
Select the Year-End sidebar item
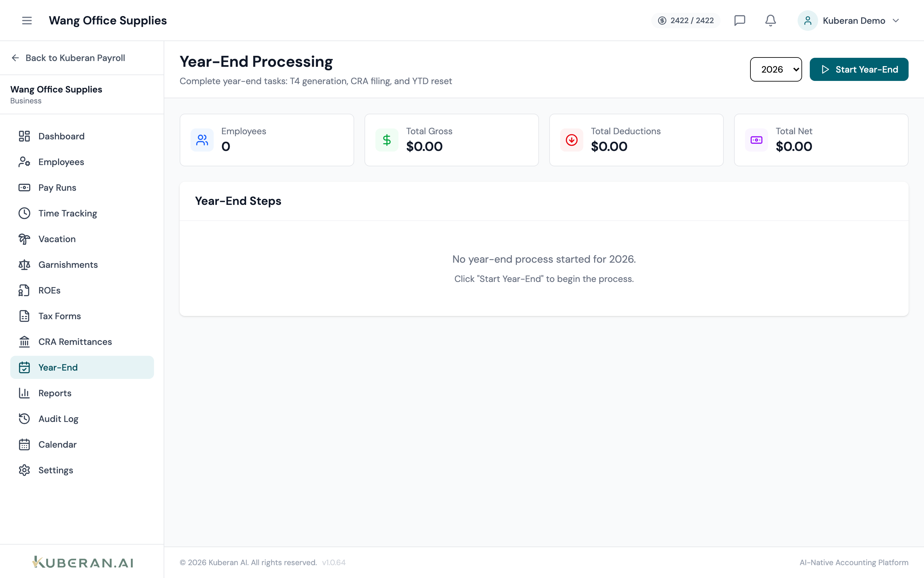82,367
